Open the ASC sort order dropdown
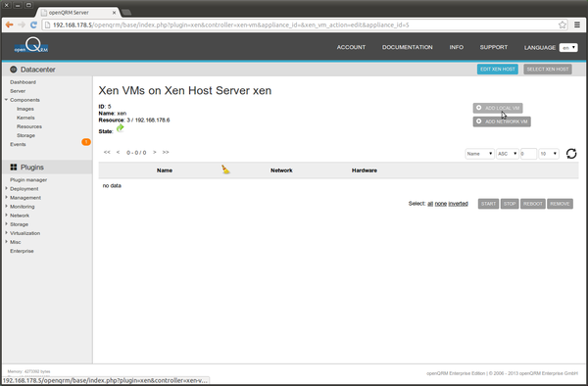Viewport: 588px width, 386px height. (508, 154)
